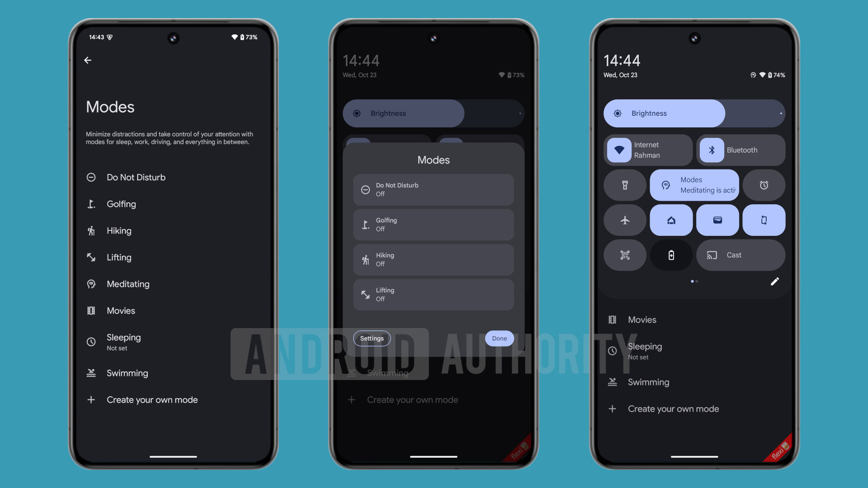Toggle Golfing mode off in panel
Screen dimensions: 868x488
pyautogui.click(x=434, y=224)
